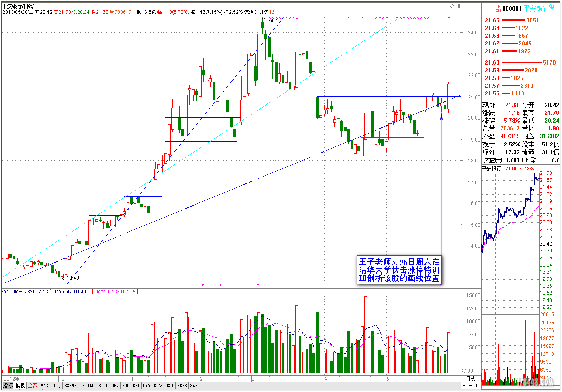Click the 净资 value 17.32
The image size is (562, 392).
click(512, 152)
